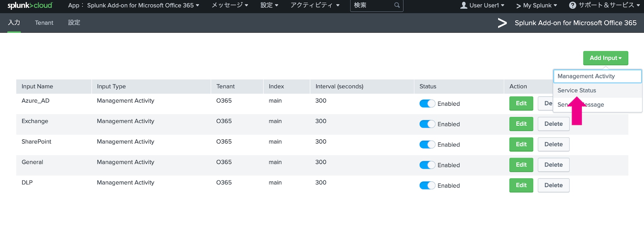
Task: Click the Tenant column header
Action: (237, 86)
